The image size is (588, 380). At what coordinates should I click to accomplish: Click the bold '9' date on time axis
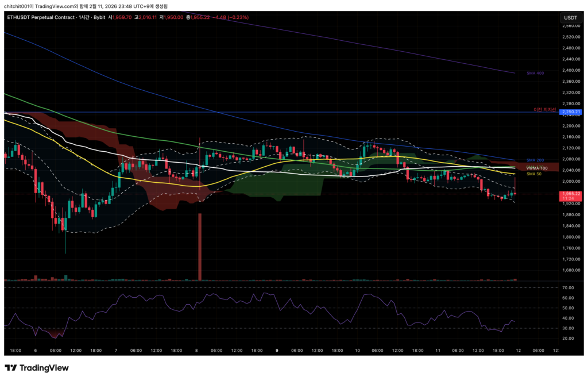coord(277,350)
